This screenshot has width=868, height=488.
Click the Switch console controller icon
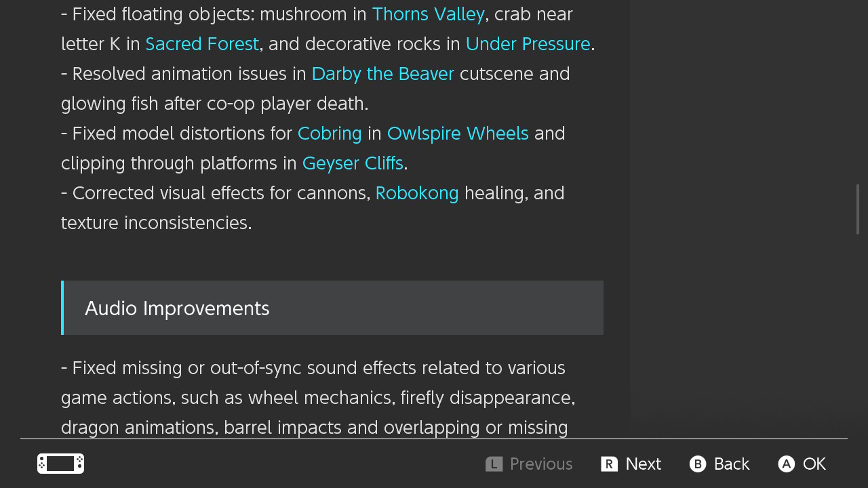point(60,464)
